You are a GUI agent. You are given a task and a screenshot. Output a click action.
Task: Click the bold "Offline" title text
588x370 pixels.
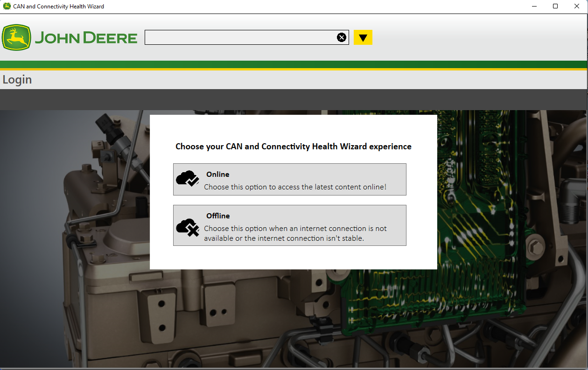[218, 216]
